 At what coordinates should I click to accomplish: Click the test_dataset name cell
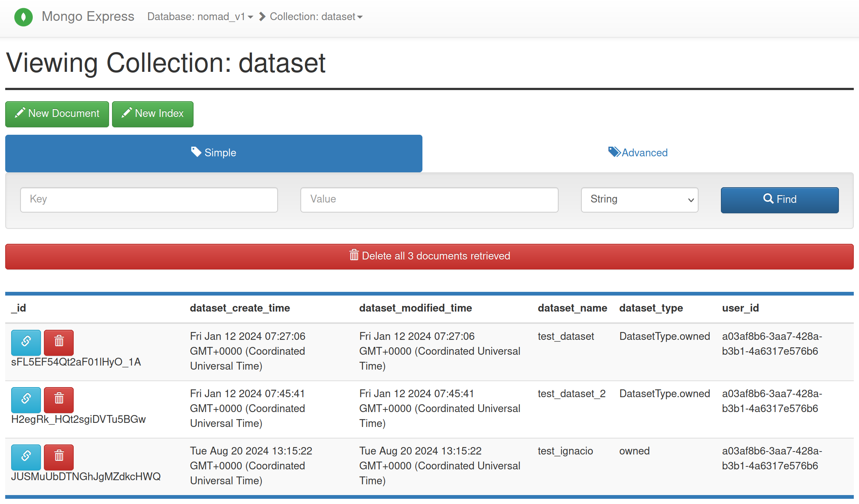[566, 336]
